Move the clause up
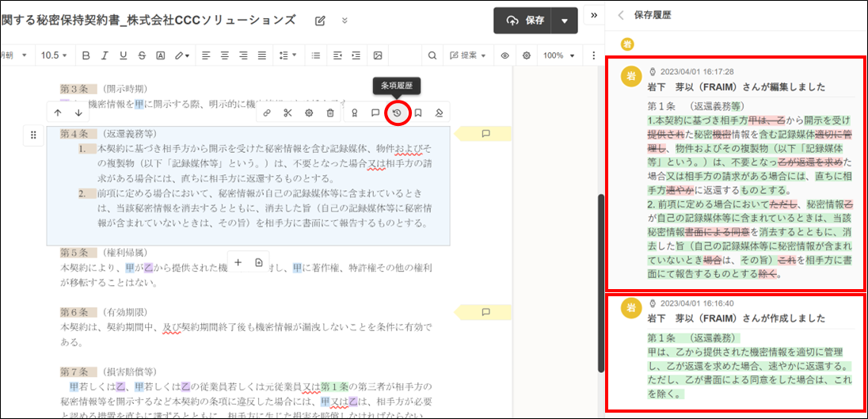 coord(58,113)
